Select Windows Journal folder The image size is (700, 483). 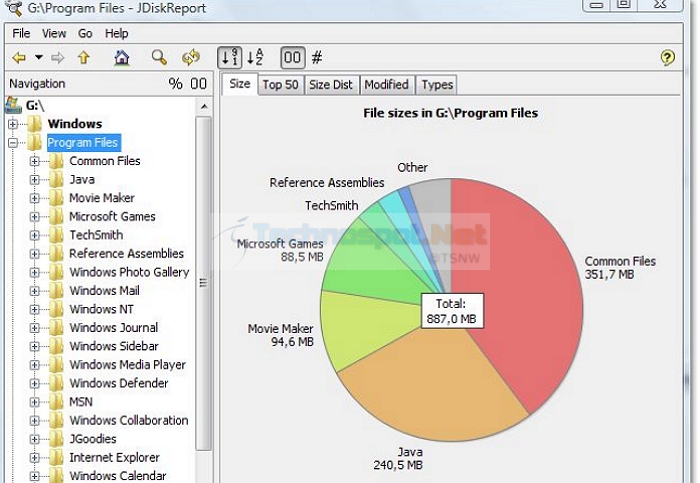tap(113, 328)
